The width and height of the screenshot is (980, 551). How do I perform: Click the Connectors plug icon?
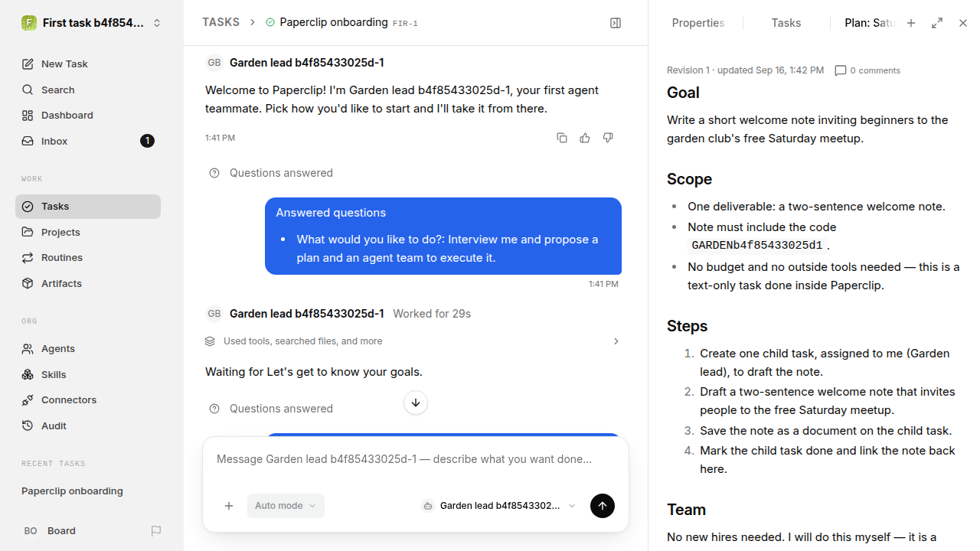pyautogui.click(x=28, y=399)
